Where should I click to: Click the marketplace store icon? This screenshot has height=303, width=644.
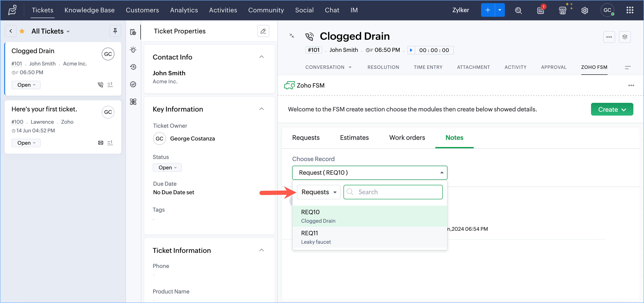(x=563, y=10)
